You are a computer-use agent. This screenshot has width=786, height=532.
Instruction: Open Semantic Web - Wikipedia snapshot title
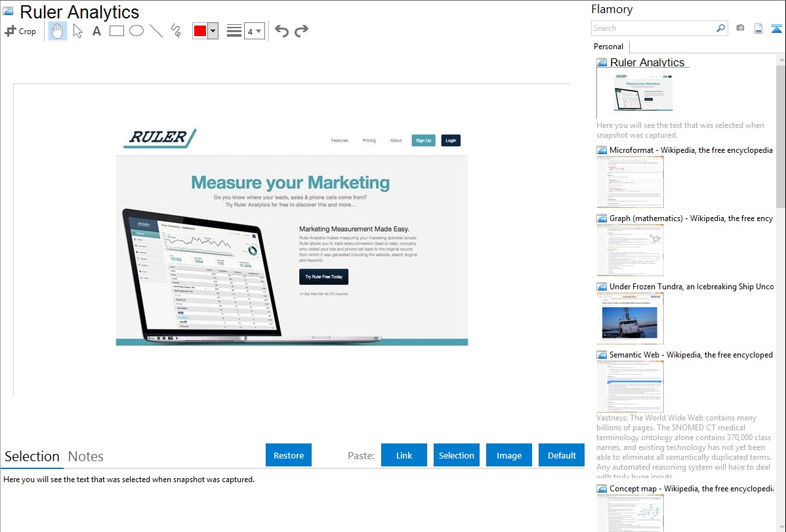click(x=692, y=355)
